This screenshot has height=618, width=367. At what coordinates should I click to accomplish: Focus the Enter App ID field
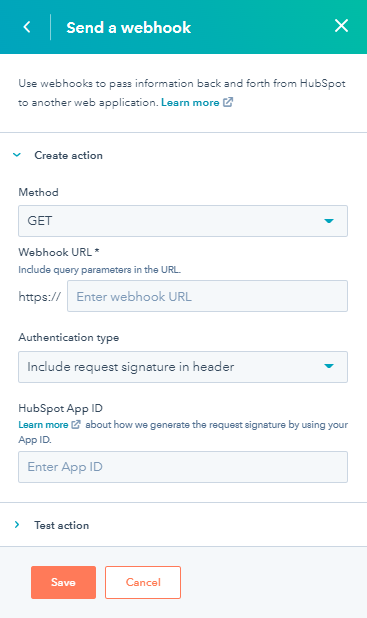(x=183, y=467)
